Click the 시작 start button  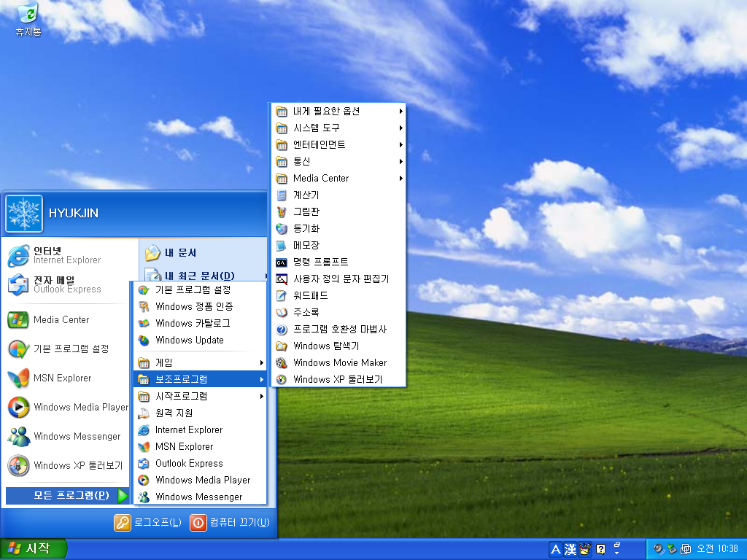33,548
